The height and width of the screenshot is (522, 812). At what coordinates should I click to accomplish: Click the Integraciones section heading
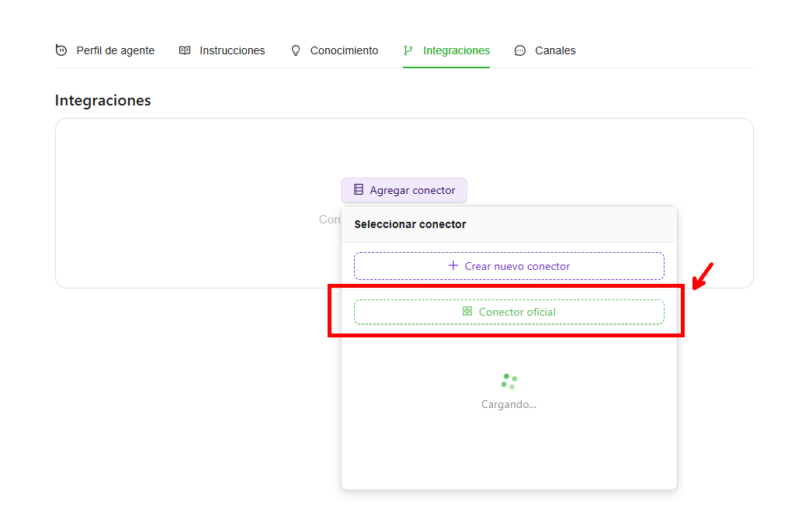pos(103,101)
